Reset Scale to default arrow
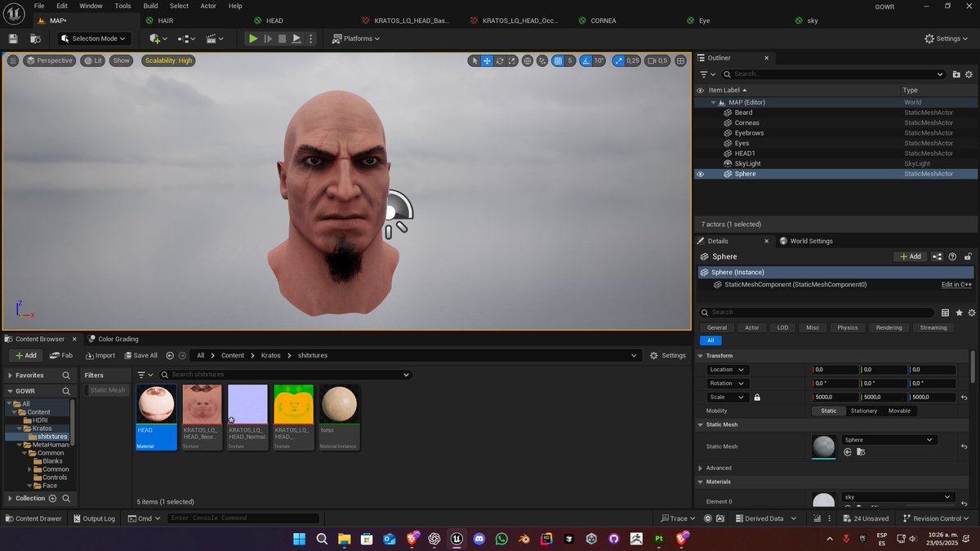The height and width of the screenshot is (551, 980). click(964, 398)
